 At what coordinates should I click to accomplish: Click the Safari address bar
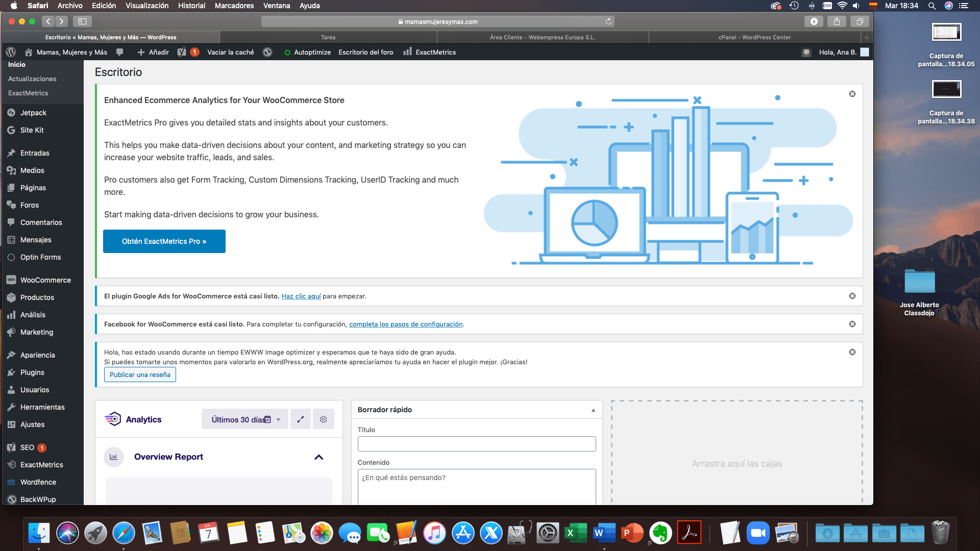point(437,21)
